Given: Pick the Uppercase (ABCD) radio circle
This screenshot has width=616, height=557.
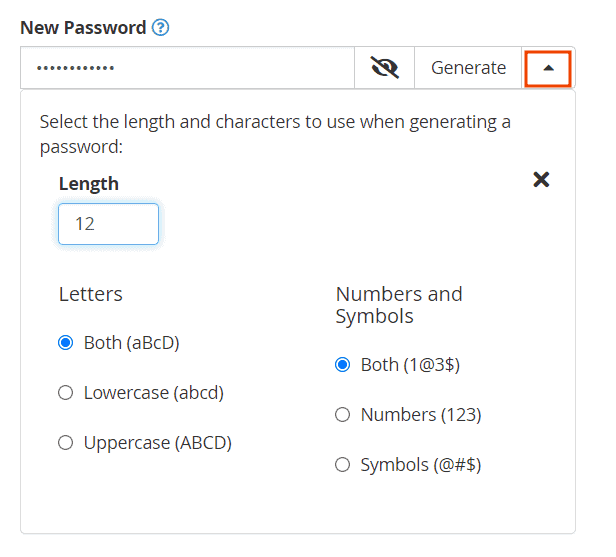Looking at the screenshot, I should coord(66,443).
